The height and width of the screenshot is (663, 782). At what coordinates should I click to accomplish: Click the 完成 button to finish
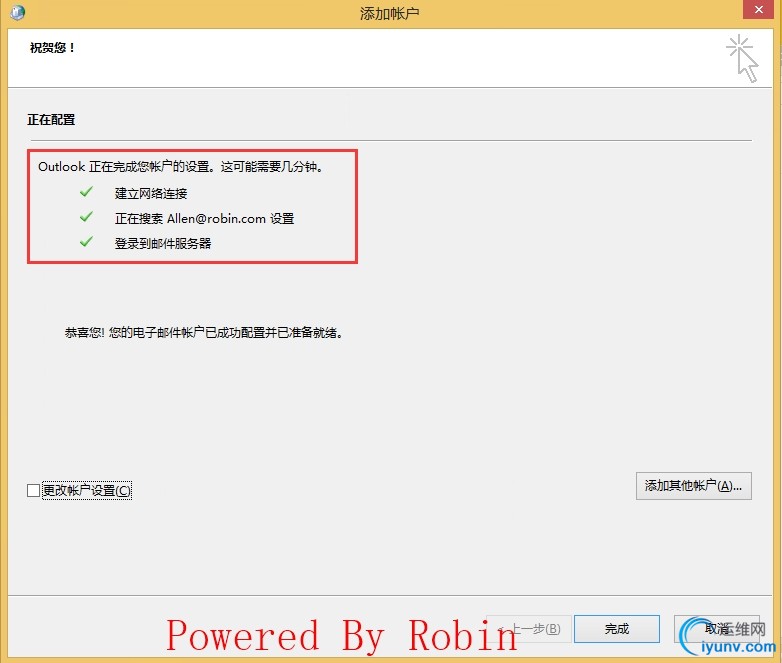[616, 629]
